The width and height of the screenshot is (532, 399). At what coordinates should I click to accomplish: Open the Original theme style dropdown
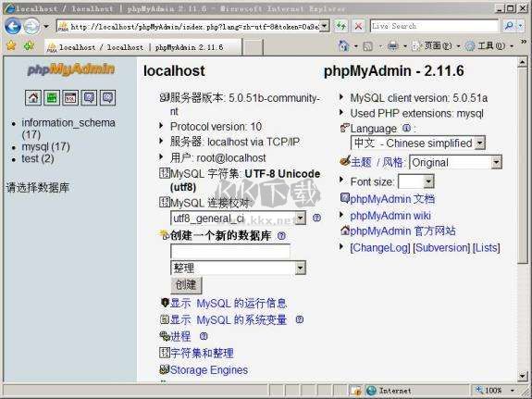455,162
